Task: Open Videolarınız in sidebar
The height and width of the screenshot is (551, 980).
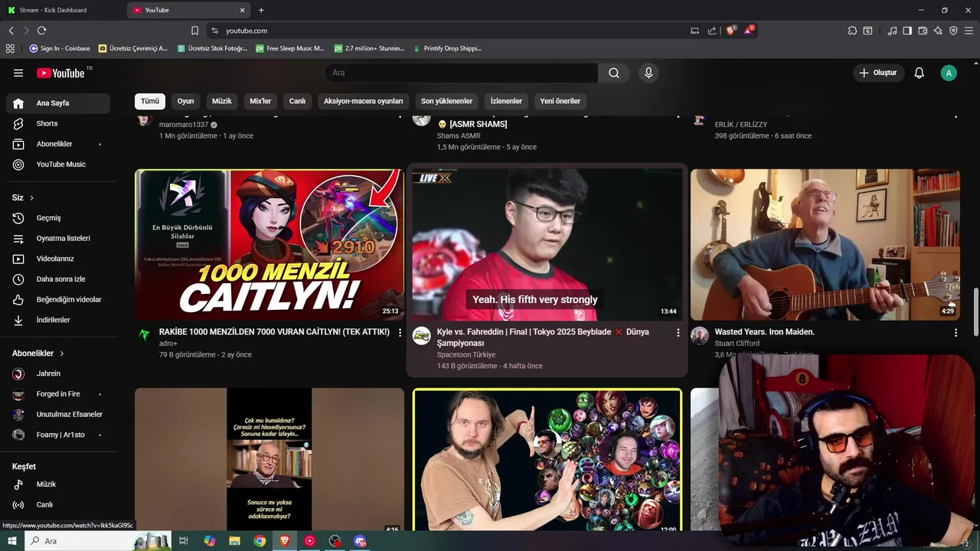Action: click(x=58, y=259)
